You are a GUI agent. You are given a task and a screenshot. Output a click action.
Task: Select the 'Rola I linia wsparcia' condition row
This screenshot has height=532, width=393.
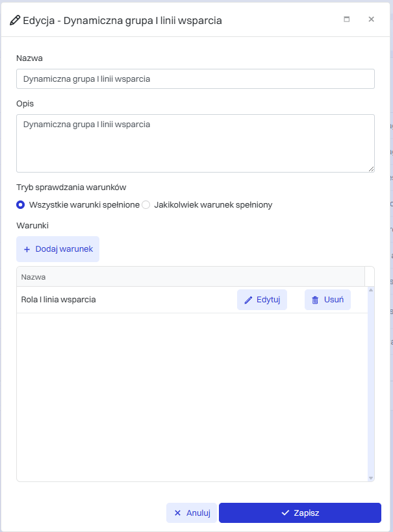pos(192,300)
